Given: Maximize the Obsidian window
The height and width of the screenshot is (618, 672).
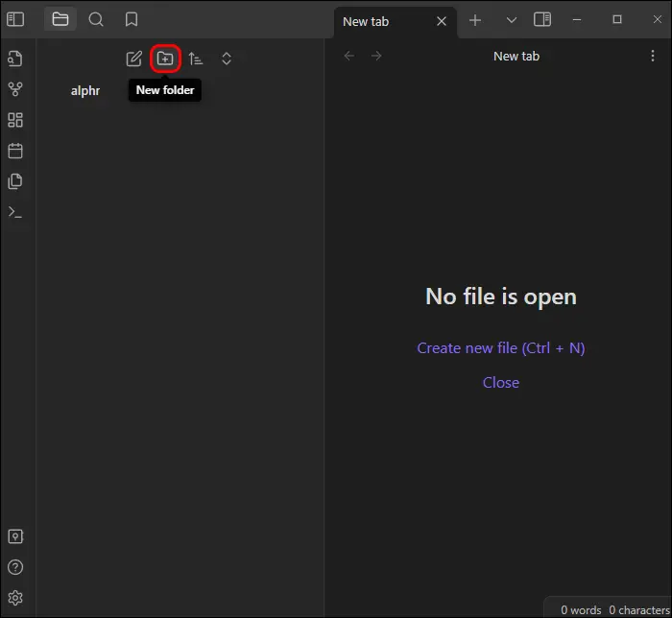Looking at the screenshot, I should coord(617,19).
